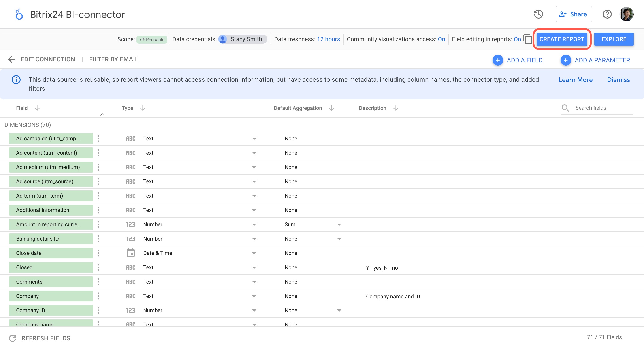Click the Looker Studio logo icon
Screen dimensions: 644x350
click(19, 14)
